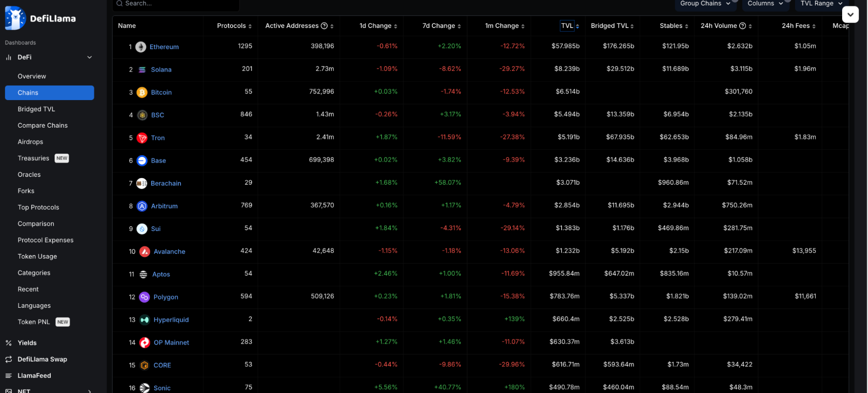Go to Treasuries in the sidebar
Screen dimensions: 868x393
33,158
